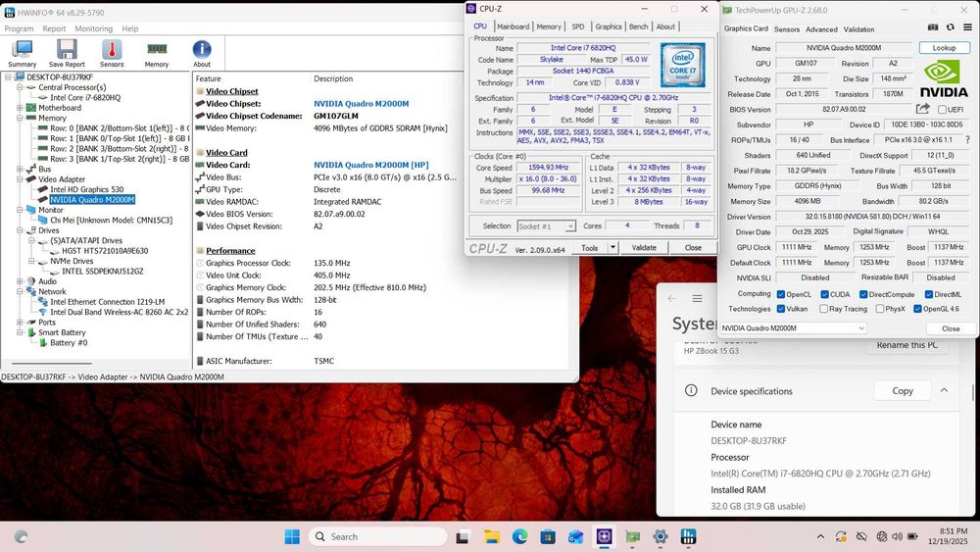Toggle the Vulkan checkbox

click(781, 309)
